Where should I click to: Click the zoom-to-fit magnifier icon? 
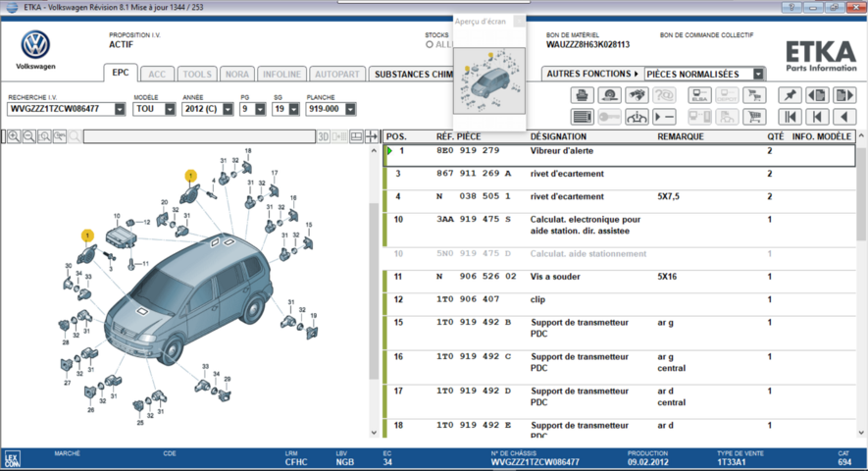44,136
